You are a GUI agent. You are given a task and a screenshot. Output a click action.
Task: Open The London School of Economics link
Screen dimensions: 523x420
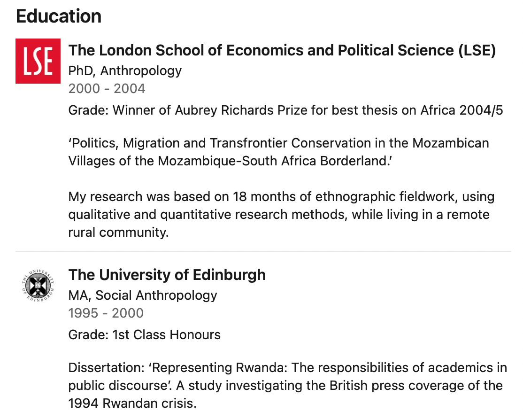pos(282,51)
